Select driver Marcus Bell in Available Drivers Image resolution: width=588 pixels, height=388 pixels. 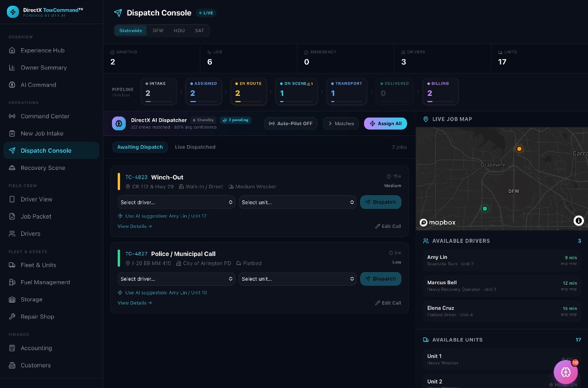[x=502, y=286]
